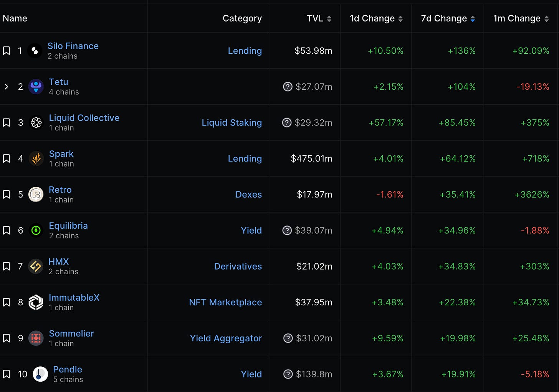Bookmark the Equilibria row
This screenshot has width=559, height=392.
point(7,231)
